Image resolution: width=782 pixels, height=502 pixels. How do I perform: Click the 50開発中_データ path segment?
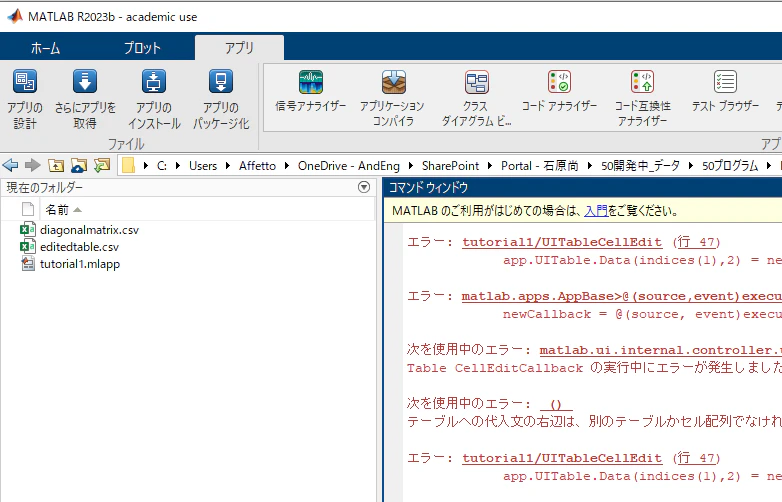[640, 166]
